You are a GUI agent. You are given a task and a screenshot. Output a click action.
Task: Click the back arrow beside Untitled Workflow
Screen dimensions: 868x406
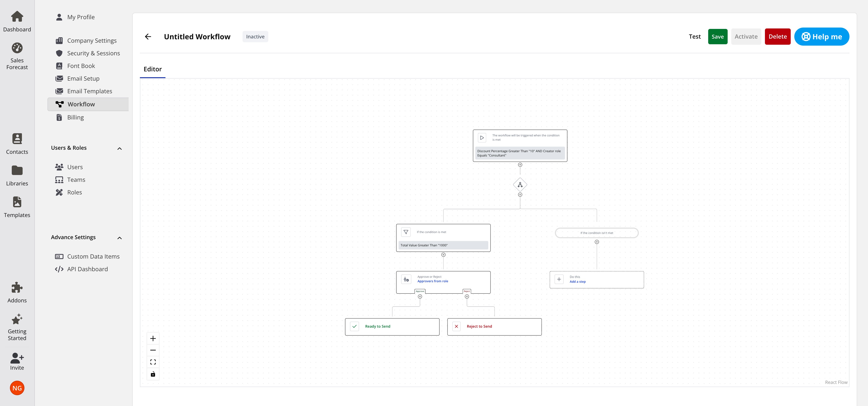point(148,37)
